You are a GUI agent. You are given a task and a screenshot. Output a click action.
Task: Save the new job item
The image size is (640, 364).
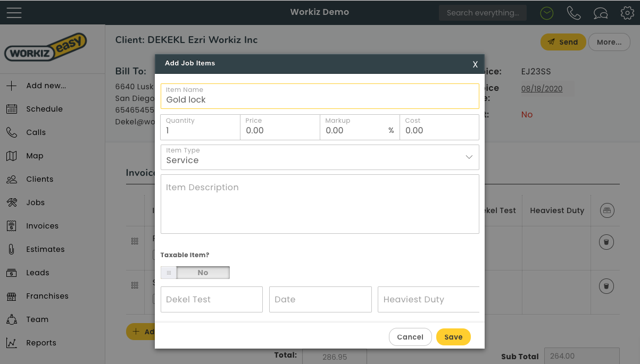[453, 337]
